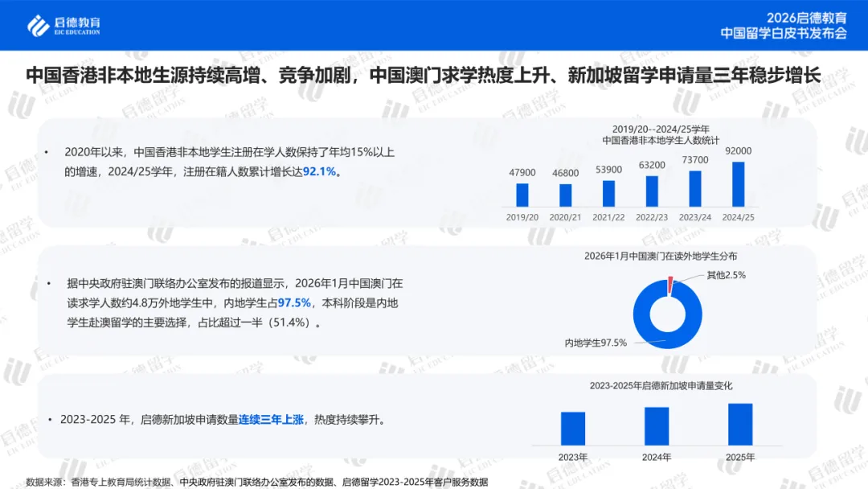Click the 2024/25 axis label
This screenshot has width=868, height=489.
tap(738, 218)
